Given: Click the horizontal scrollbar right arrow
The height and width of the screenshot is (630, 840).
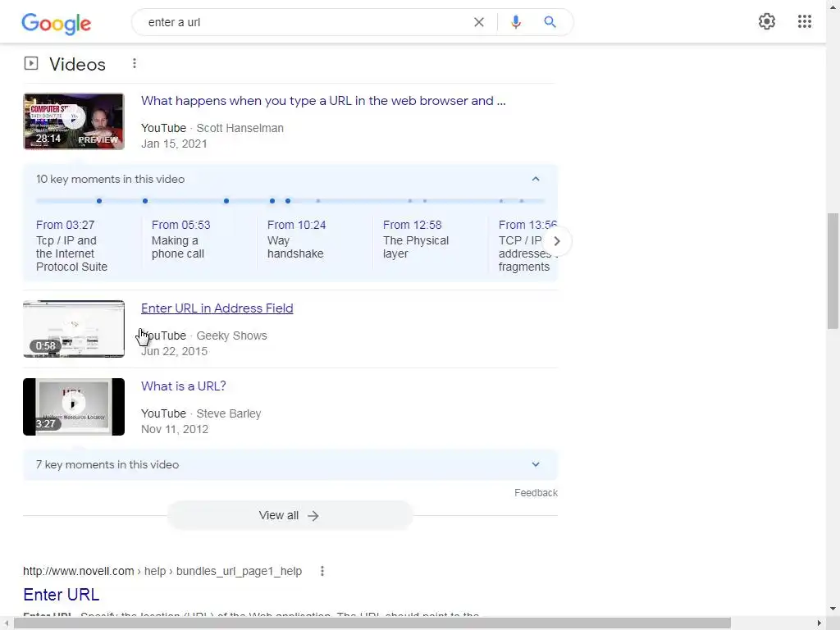Looking at the screenshot, I should click(819, 623).
